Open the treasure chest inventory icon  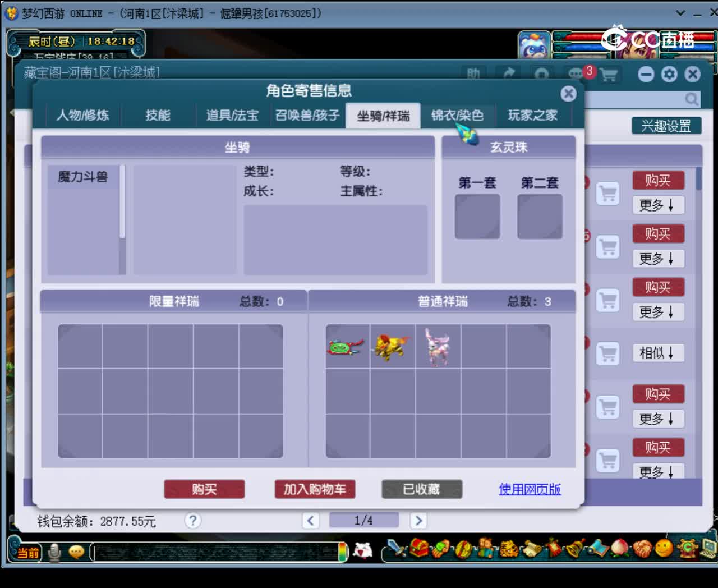[x=418, y=548]
